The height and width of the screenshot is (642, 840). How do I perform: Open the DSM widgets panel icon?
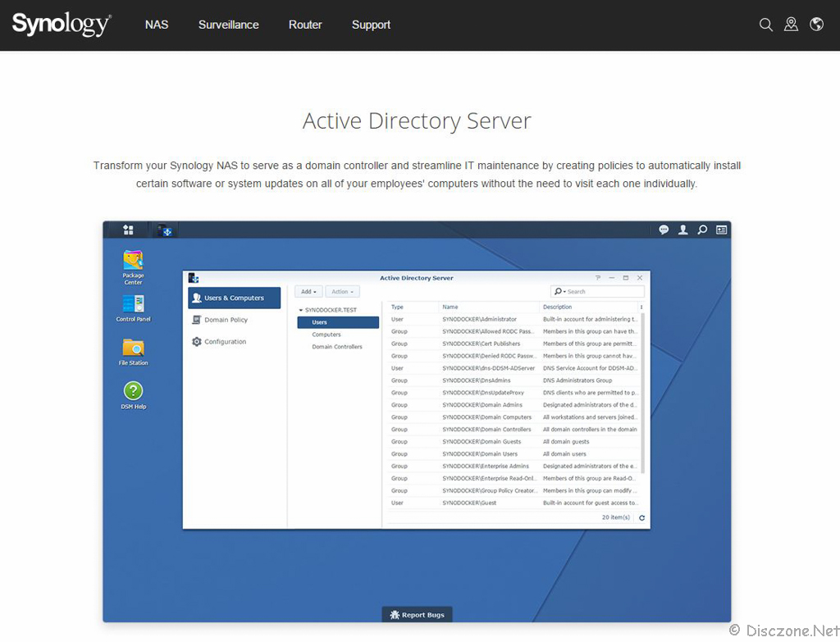(722, 230)
